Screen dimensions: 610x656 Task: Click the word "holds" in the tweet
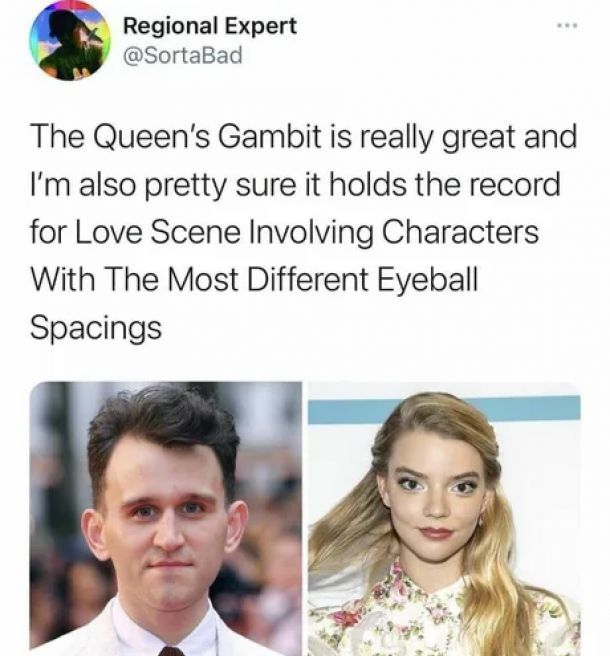click(x=367, y=184)
